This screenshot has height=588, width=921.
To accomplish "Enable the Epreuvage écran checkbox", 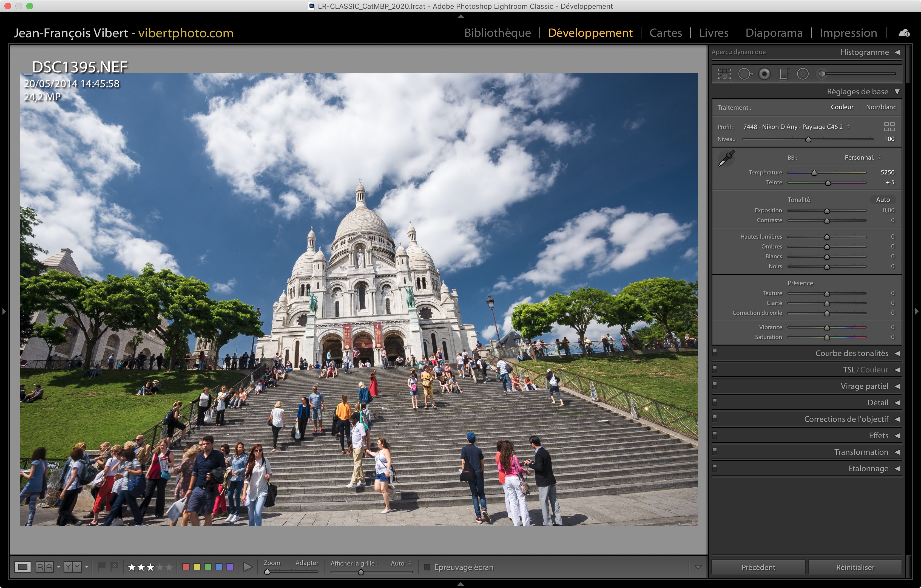I will pos(427,567).
